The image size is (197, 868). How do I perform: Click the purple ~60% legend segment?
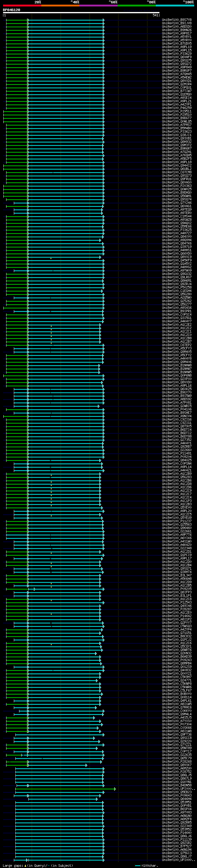[99, 6]
